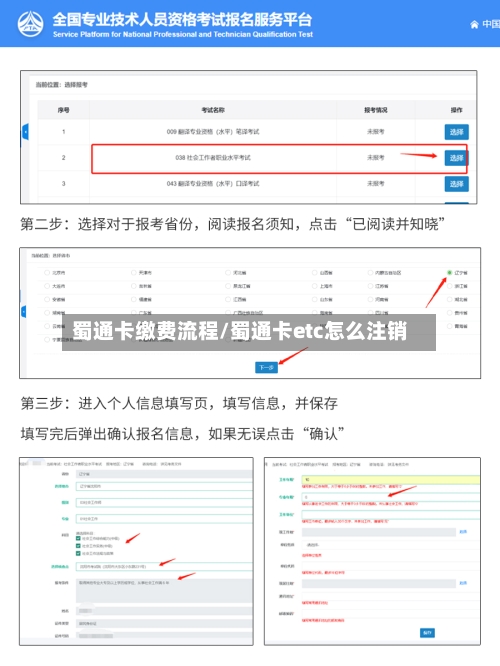Click 选择 for 043 翻译专业资格口译考试 row

pyautogui.click(x=457, y=184)
